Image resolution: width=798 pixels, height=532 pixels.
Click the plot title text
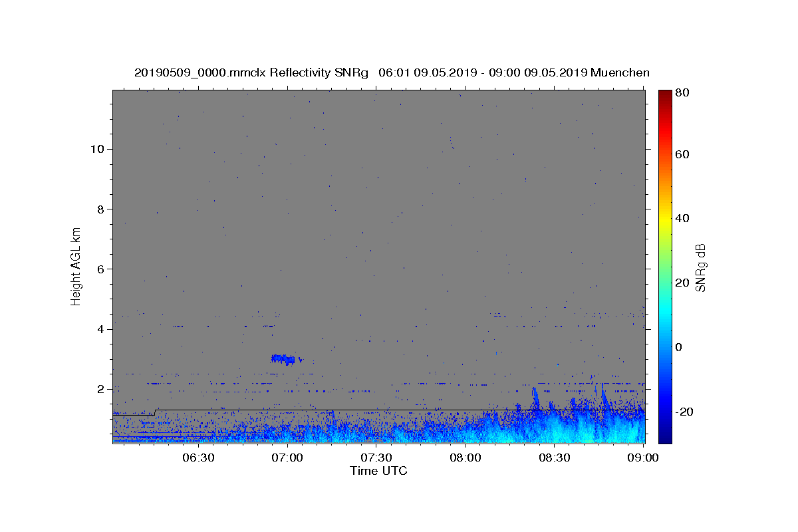coord(392,72)
